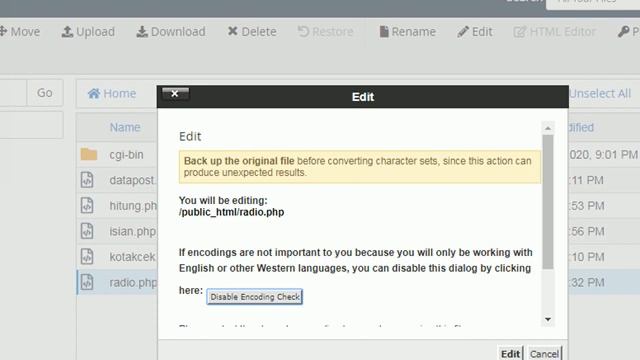This screenshot has width=640, height=360.
Task: Go to Home directory link
Action: click(112, 93)
